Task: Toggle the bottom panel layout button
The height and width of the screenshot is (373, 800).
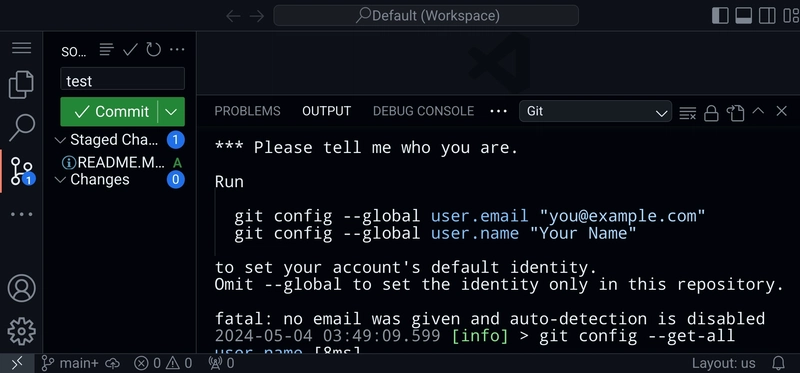Action: (743, 16)
